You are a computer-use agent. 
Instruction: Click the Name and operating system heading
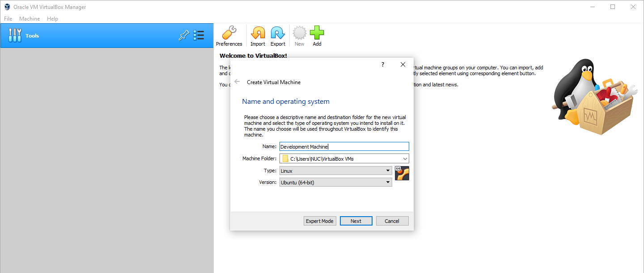[286, 102]
